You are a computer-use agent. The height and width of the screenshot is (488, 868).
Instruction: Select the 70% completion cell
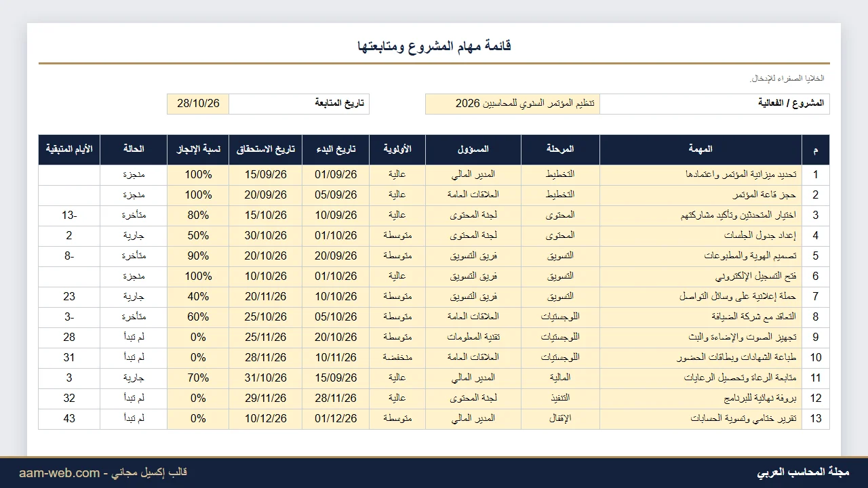tap(198, 378)
